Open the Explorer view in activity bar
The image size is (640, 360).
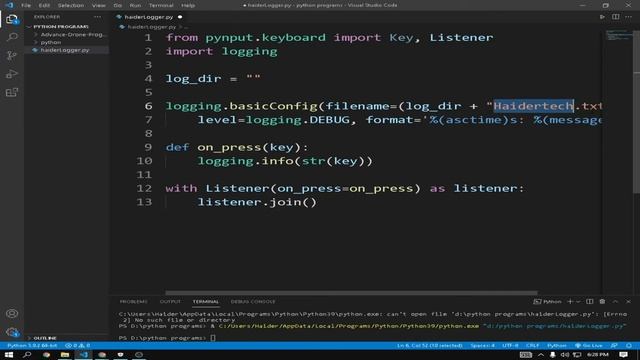[x=12, y=19]
